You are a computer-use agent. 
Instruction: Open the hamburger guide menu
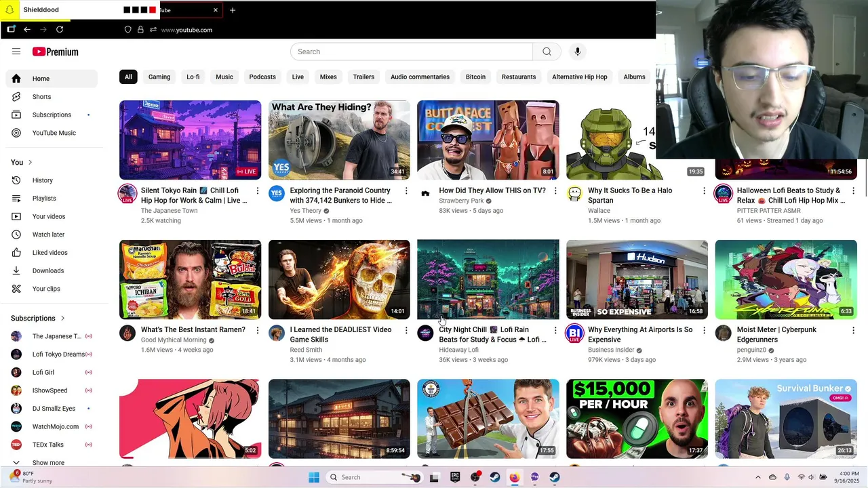(x=16, y=52)
